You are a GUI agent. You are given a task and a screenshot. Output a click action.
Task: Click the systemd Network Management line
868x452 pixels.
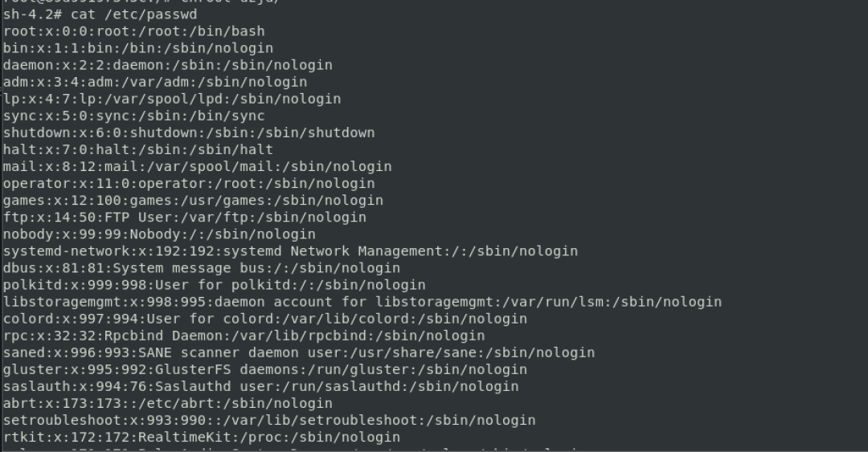291,251
